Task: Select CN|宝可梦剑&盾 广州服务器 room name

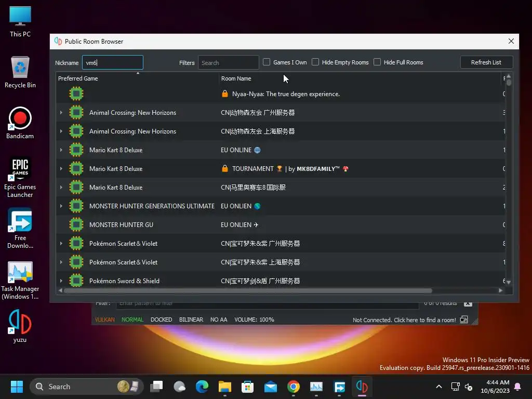Action: point(260,281)
